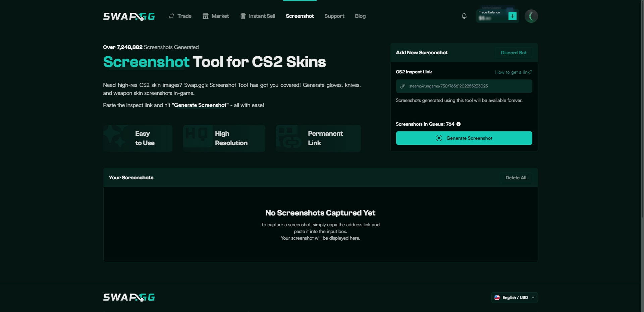Open the Blog page

(x=360, y=16)
